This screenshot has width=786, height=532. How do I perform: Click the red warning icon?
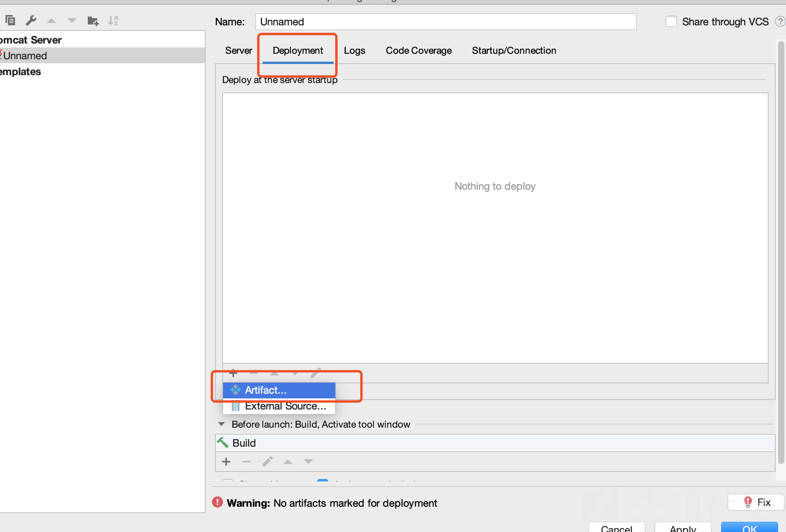pos(217,502)
